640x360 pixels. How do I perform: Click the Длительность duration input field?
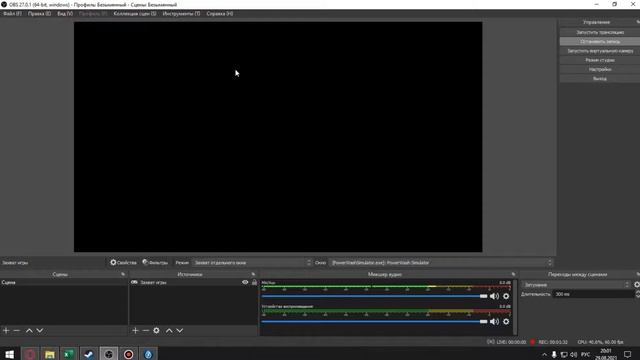point(593,294)
